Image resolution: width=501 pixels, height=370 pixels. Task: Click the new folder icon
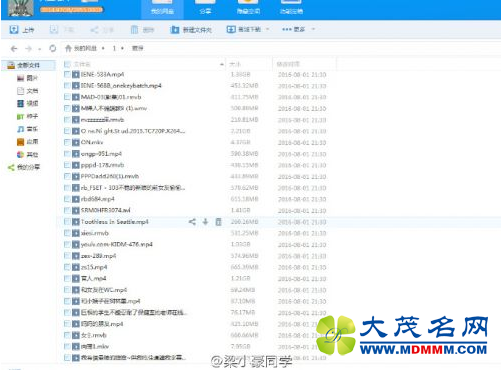tap(174, 30)
